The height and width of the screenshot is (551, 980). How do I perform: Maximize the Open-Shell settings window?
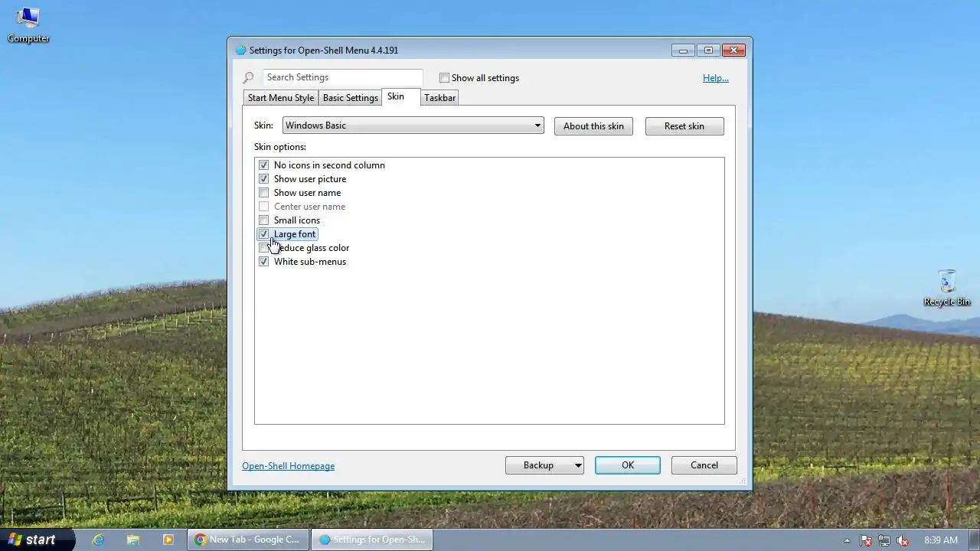[708, 51]
